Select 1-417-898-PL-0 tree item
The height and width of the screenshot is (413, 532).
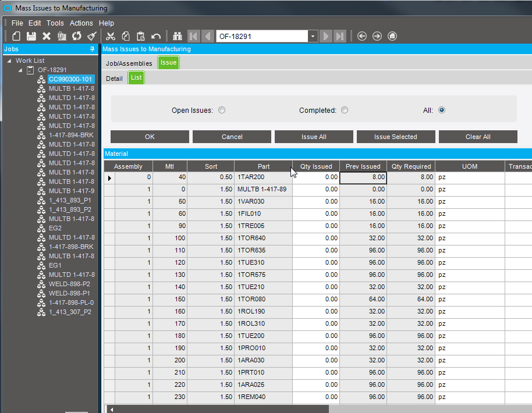coord(71,303)
